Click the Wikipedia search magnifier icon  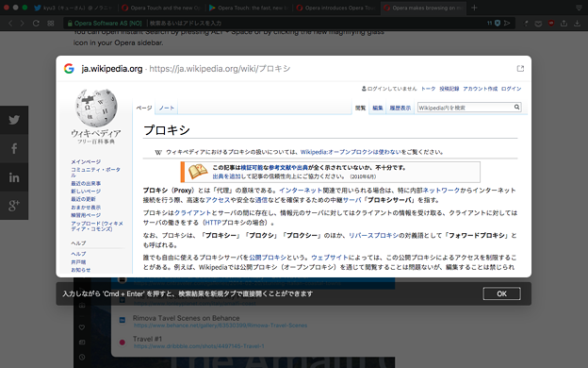[516, 107]
